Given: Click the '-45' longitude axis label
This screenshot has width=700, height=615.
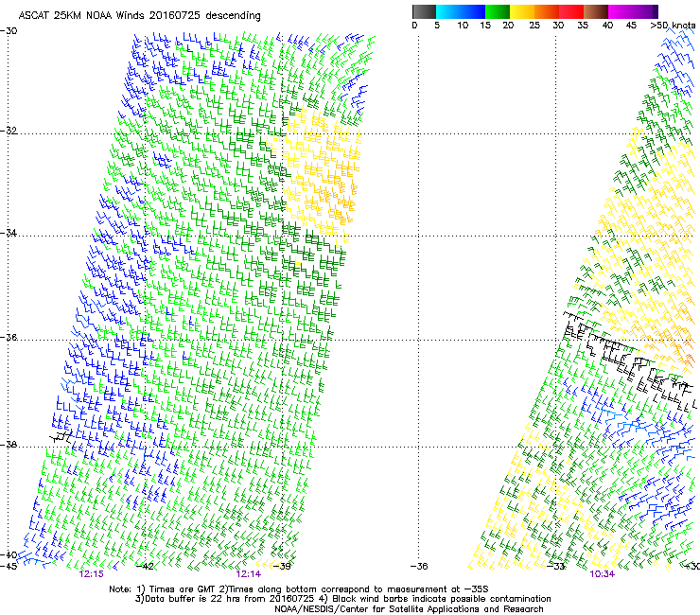Looking at the screenshot, I should (x=9, y=567).
